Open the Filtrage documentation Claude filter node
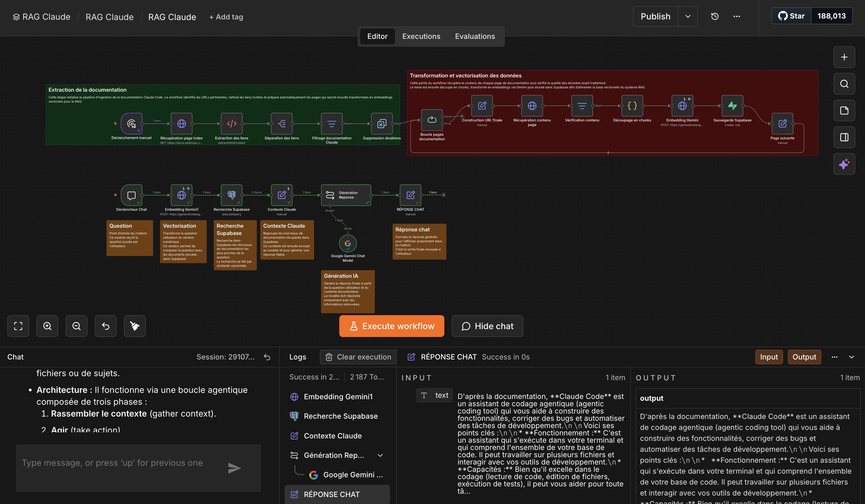 coord(332,124)
